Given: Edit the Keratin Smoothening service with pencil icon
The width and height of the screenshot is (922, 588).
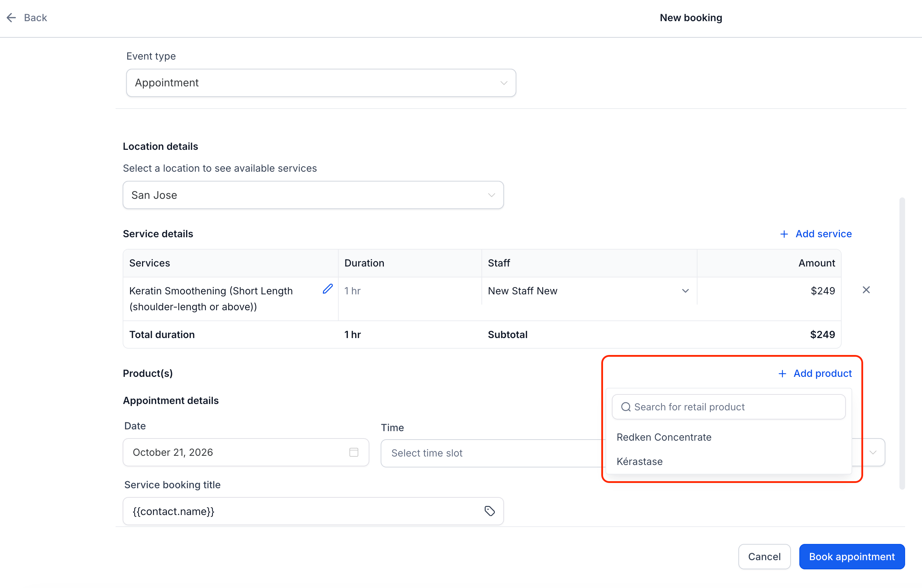Looking at the screenshot, I should coord(328,289).
